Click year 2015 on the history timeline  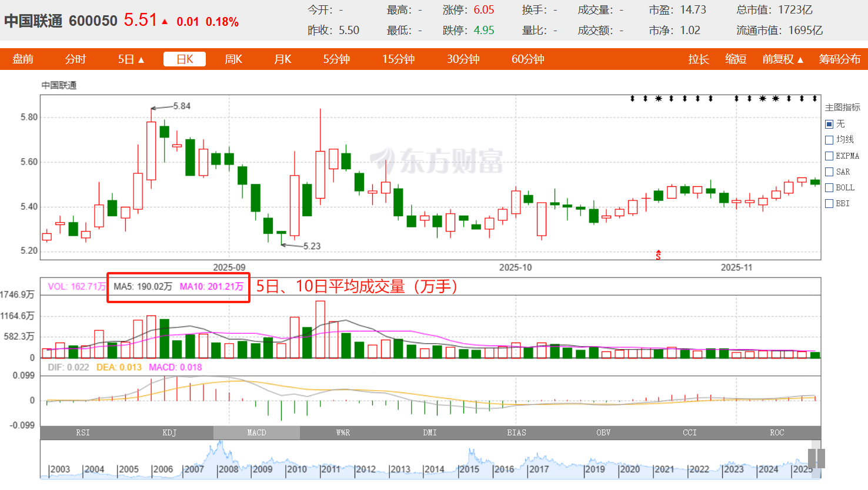(469, 469)
